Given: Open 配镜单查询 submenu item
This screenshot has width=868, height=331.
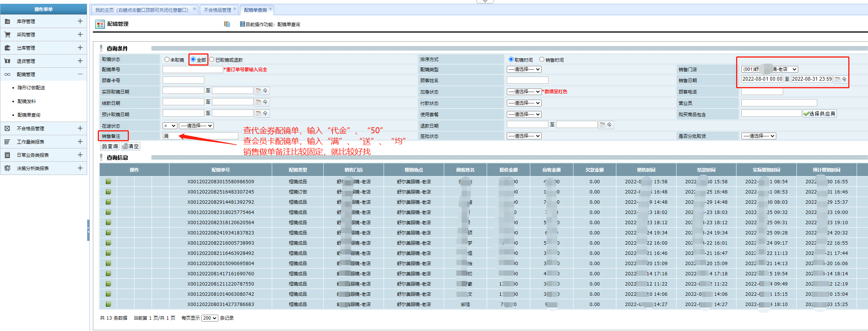Looking at the screenshot, I should pyautogui.click(x=29, y=115).
